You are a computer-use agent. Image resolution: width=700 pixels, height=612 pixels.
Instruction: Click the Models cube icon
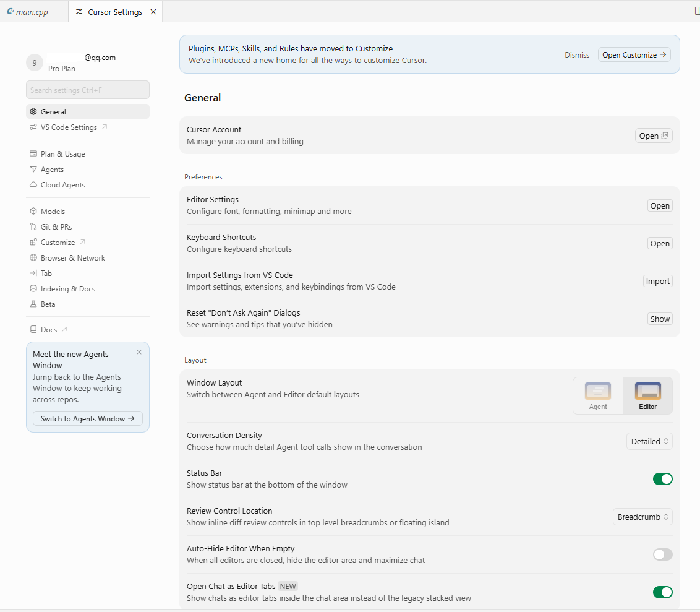click(x=33, y=211)
